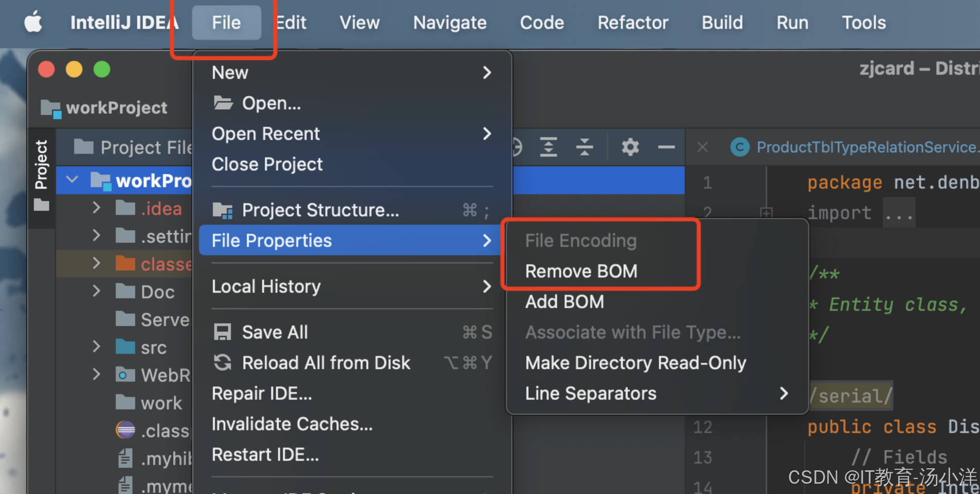Click line number 13 in gutter
Screen dimensions: 980x494
(703, 457)
